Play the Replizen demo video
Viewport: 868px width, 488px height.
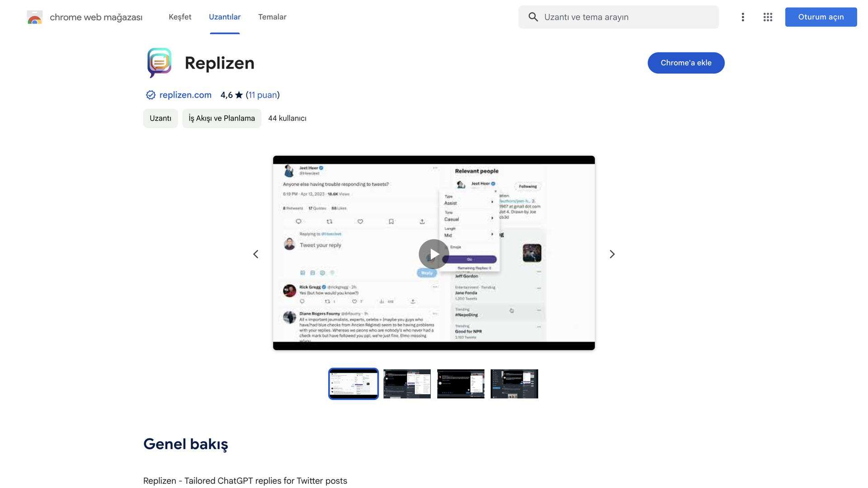[x=434, y=254]
